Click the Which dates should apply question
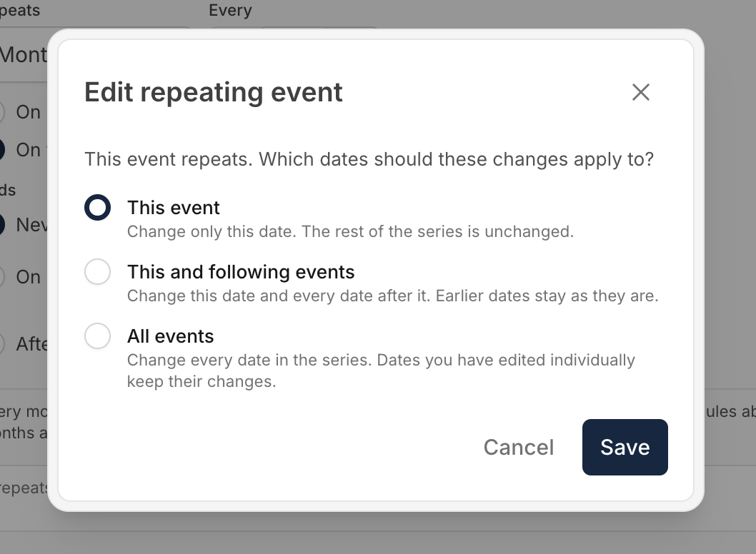The width and height of the screenshot is (756, 554). (369, 159)
